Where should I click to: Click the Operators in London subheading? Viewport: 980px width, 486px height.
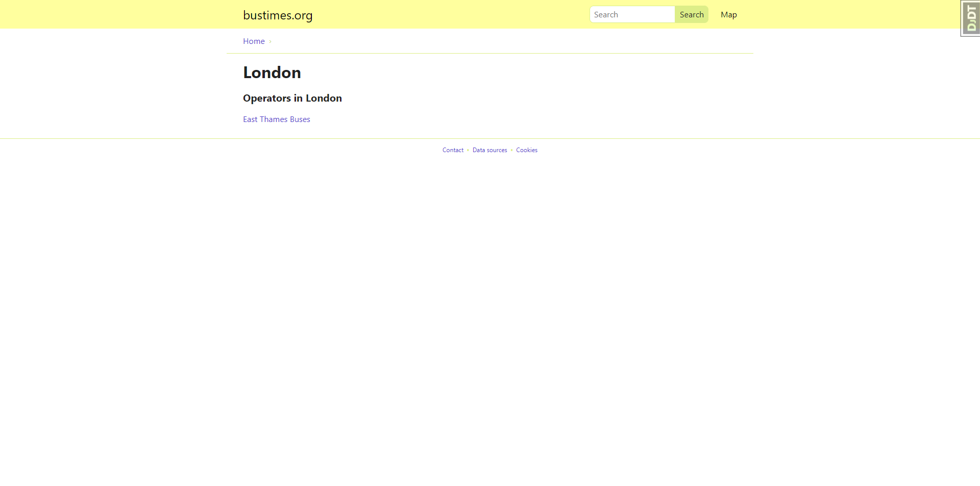[x=292, y=98]
